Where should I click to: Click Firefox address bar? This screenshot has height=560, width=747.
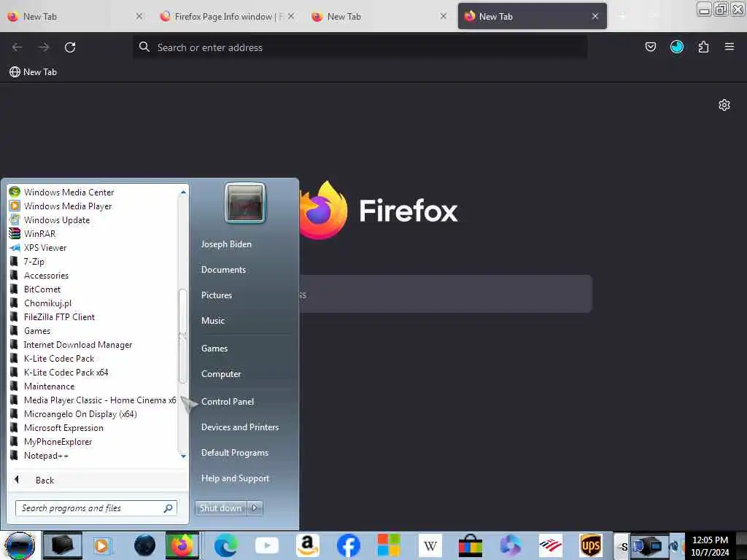pos(360,47)
